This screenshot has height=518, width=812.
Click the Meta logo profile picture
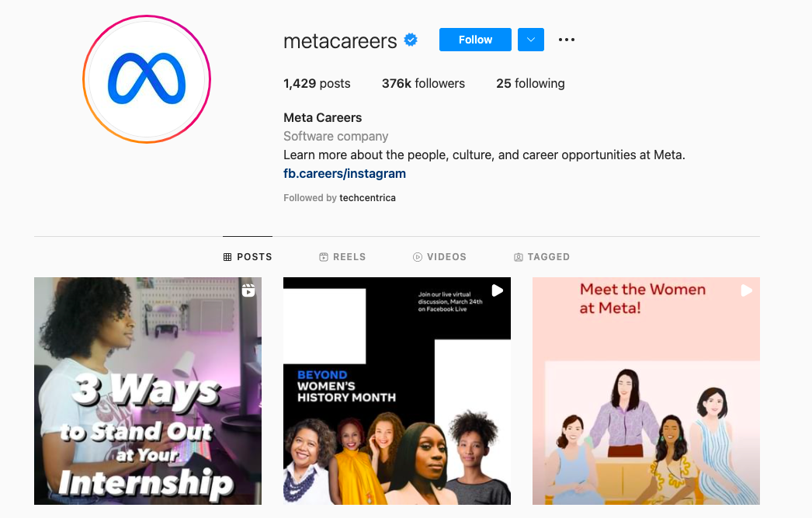point(147,79)
